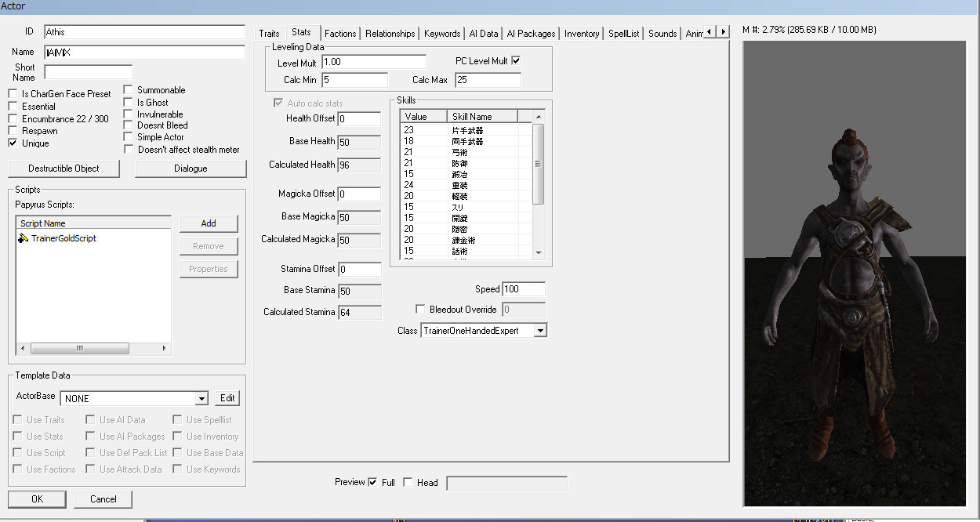The width and height of the screenshot is (980, 522).
Task: Click the Skills list vertical scrollbar thumb
Action: click(x=539, y=164)
